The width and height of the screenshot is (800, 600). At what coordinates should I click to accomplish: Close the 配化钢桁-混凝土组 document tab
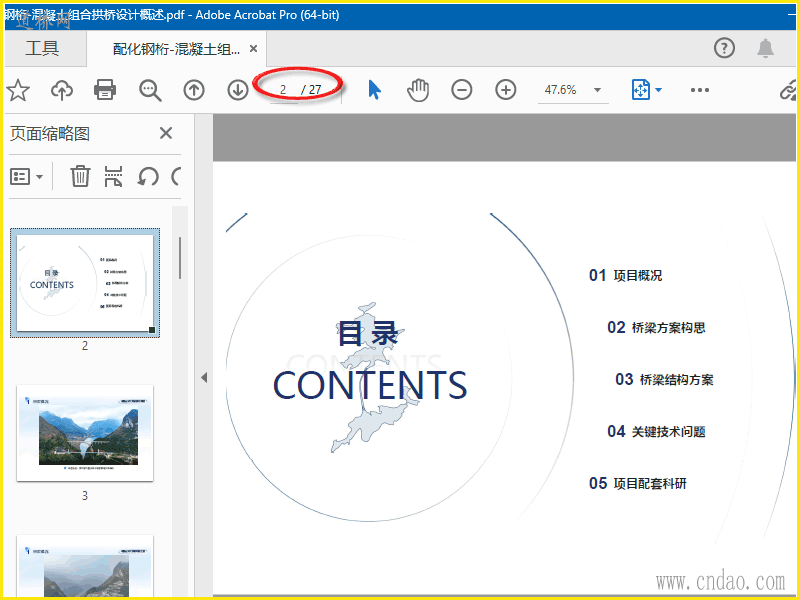point(253,49)
